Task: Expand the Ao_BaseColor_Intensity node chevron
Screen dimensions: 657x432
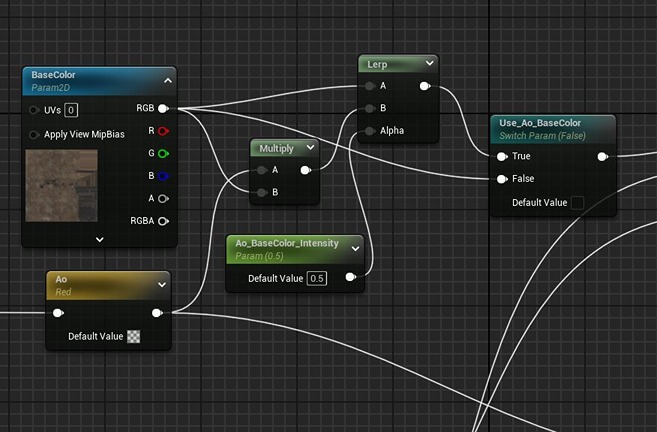Action: 355,248
